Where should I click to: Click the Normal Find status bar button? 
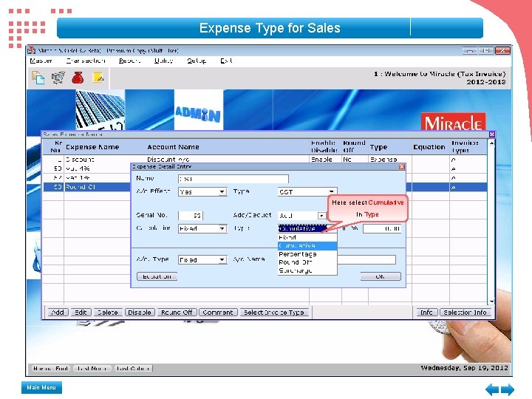pyautogui.click(x=51, y=369)
